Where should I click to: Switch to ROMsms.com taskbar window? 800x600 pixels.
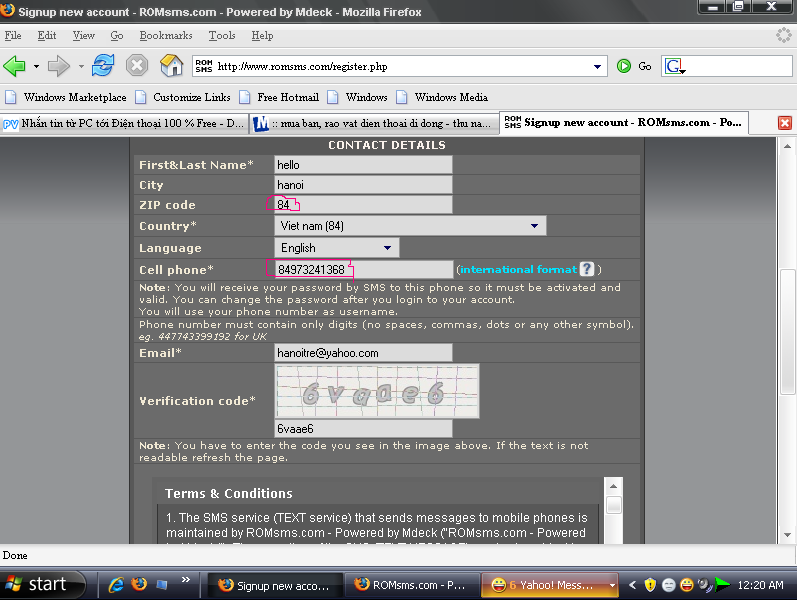pos(411,585)
